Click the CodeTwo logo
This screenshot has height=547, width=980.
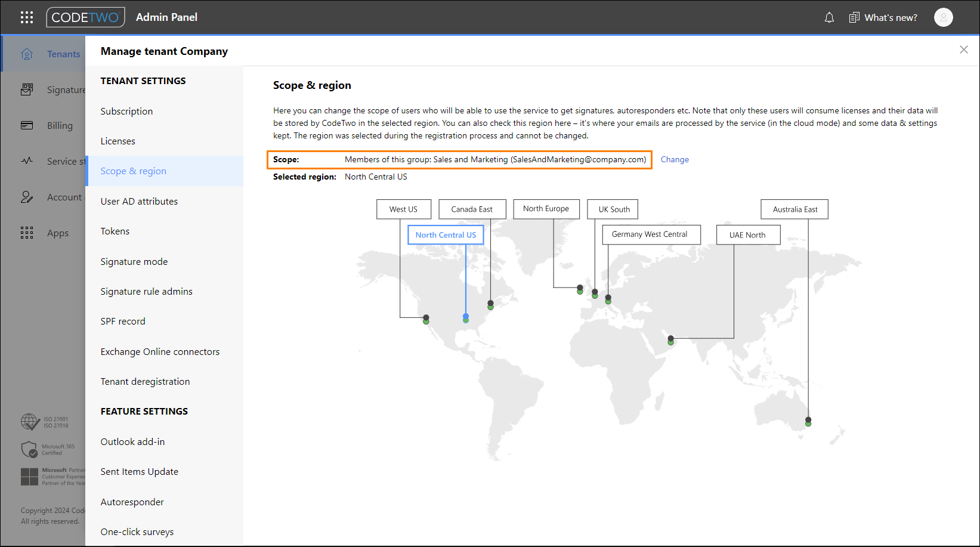tap(85, 17)
